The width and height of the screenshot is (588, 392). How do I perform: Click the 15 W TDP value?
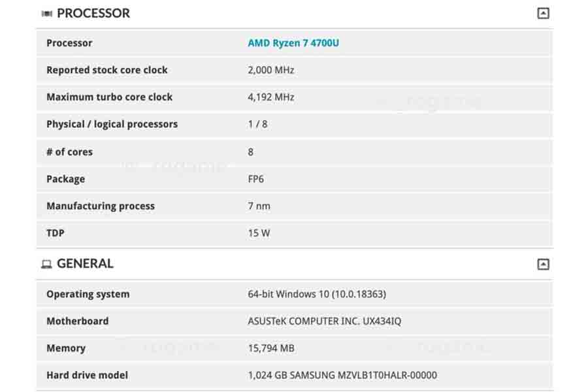click(259, 233)
